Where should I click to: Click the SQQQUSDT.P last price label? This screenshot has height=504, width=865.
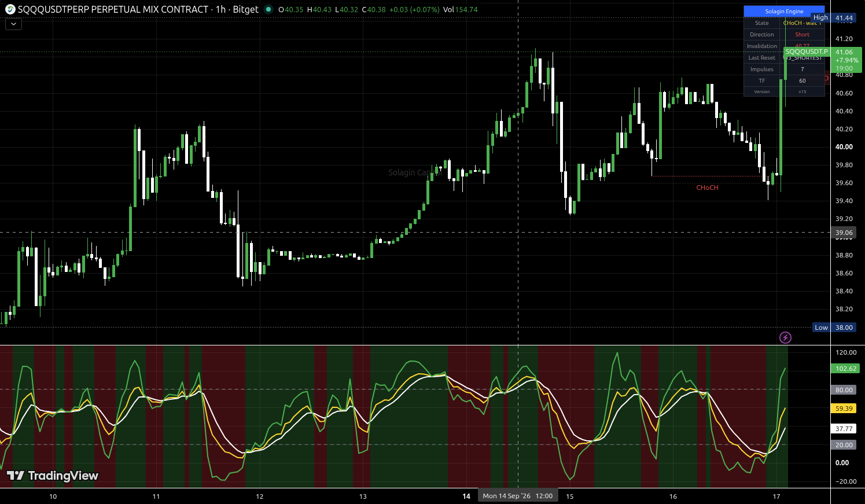[807, 51]
